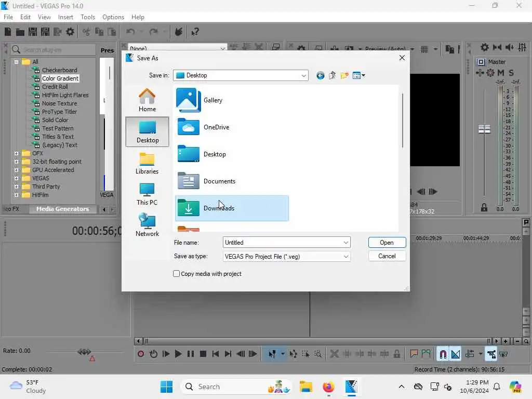Open the Options menu
The image size is (532, 399).
point(113,17)
